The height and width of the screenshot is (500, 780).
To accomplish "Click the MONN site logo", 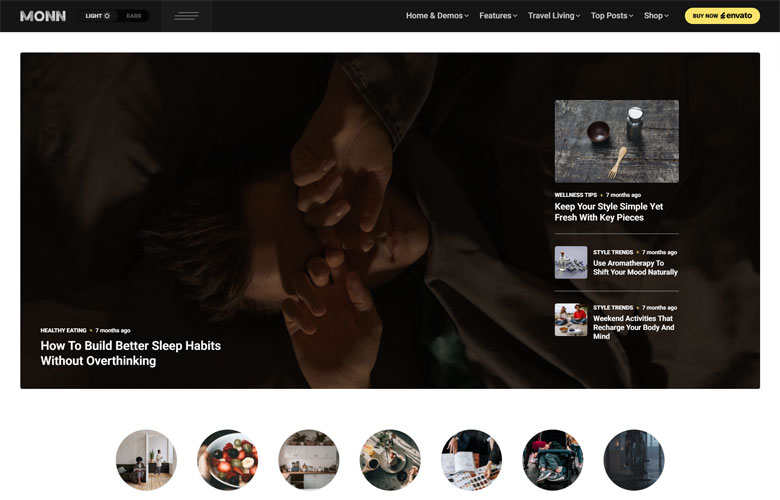I will point(43,16).
